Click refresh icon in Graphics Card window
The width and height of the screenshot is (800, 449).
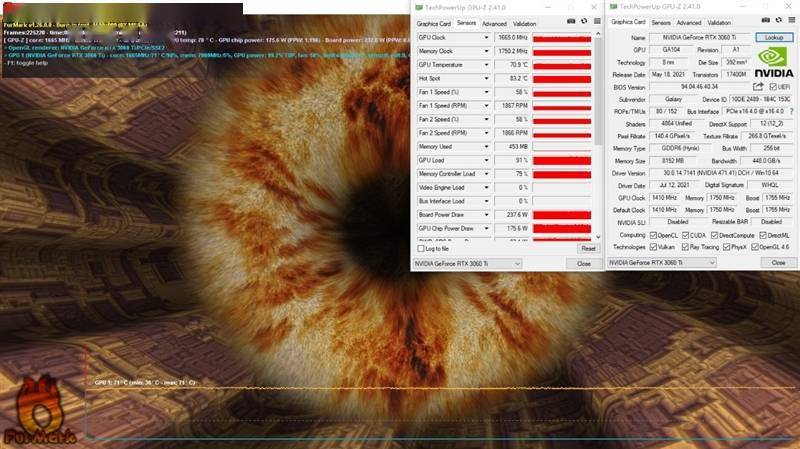pos(779,20)
